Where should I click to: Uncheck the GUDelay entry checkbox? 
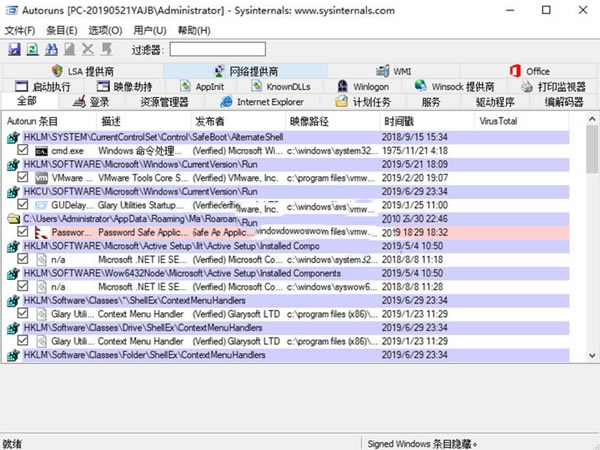(x=23, y=204)
